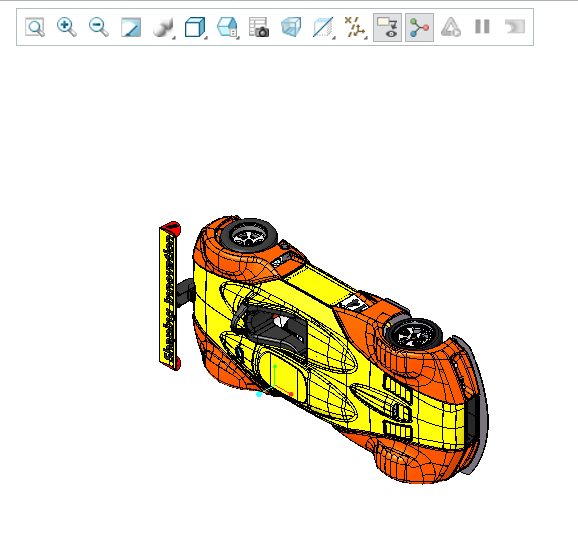Image resolution: width=578 pixels, height=533 pixels.
Task: Expand the arrow beside the sketch plane icon
Action: [334, 38]
